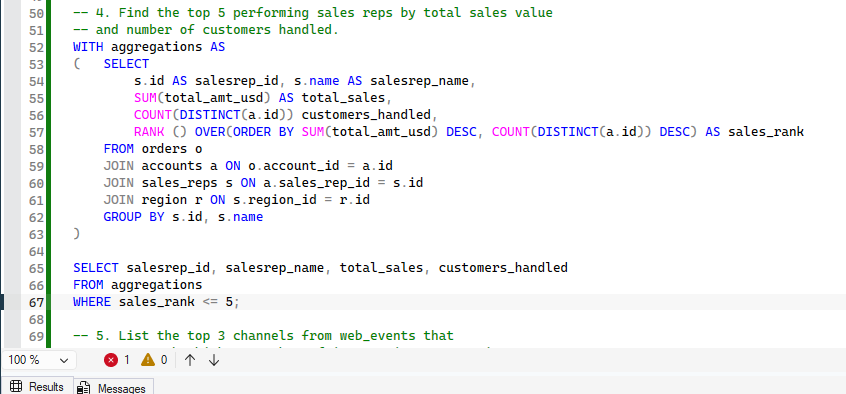846x394 pixels.
Task: Click 'region' table name on line 61
Action: (x=165, y=200)
